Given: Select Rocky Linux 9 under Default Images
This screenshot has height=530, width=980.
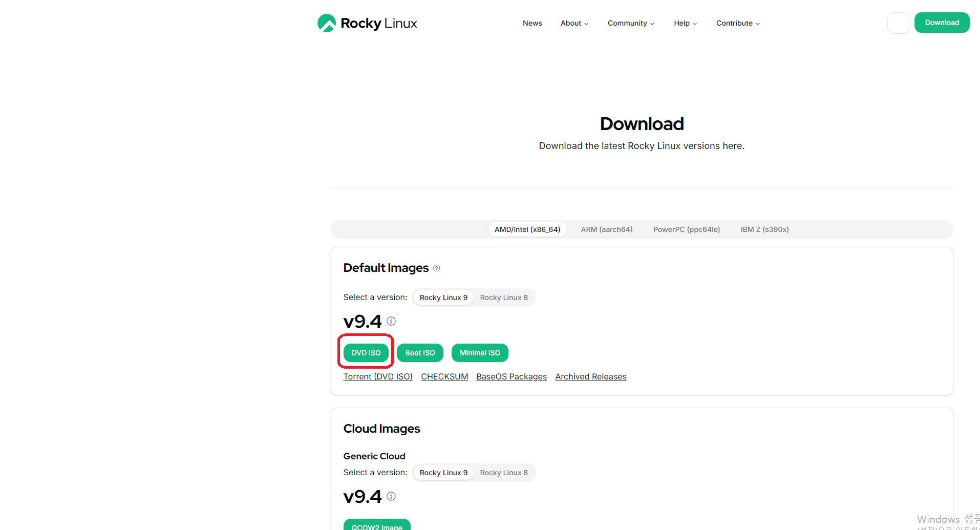Looking at the screenshot, I should coord(443,298).
